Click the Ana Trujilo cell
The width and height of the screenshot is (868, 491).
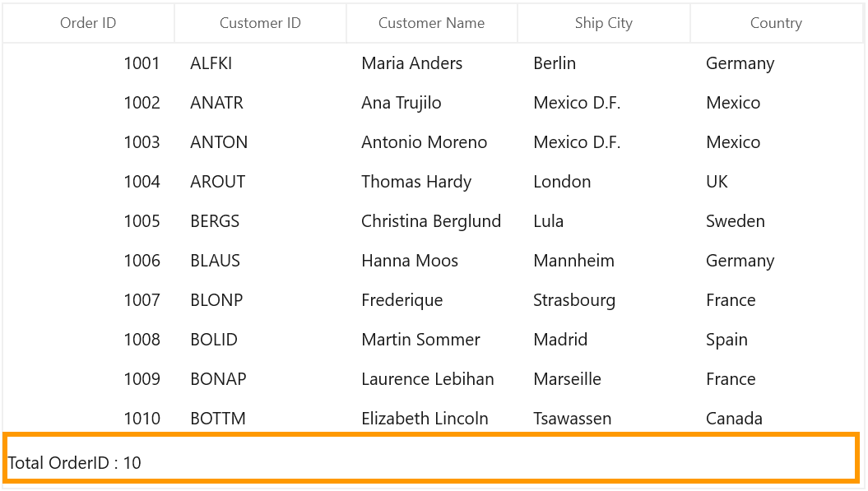point(432,103)
